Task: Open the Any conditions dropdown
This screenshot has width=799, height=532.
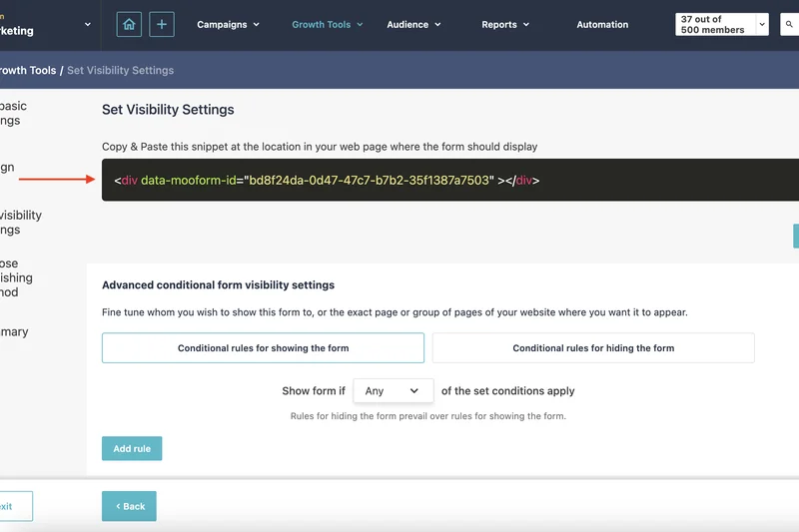Action: pos(393,391)
